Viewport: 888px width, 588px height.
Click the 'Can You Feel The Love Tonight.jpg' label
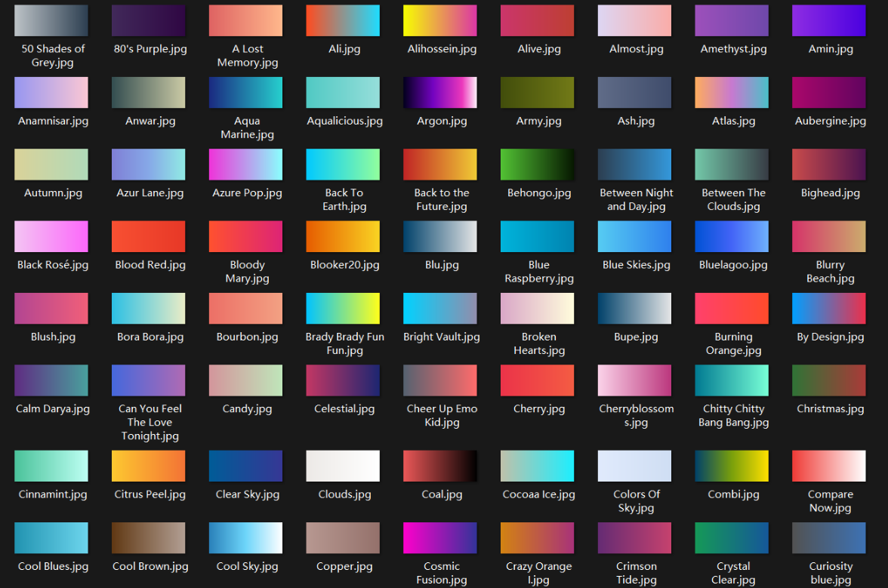pos(150,422)
